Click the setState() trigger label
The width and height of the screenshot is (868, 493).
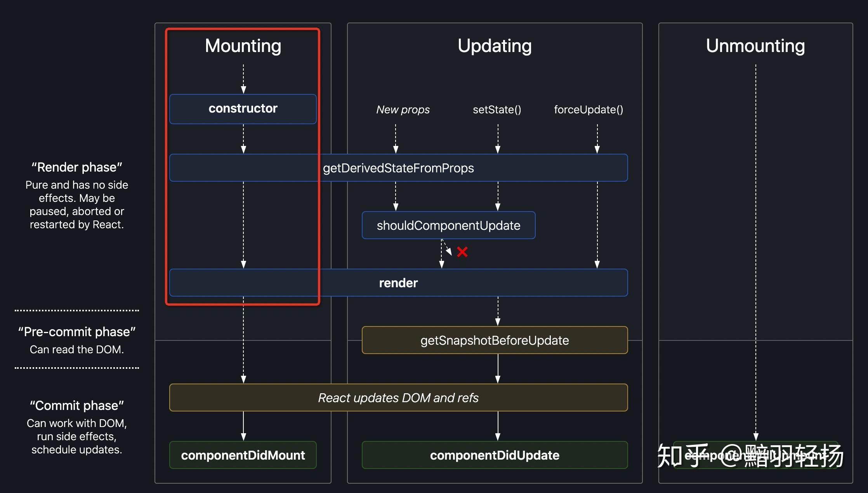[497, 109]
